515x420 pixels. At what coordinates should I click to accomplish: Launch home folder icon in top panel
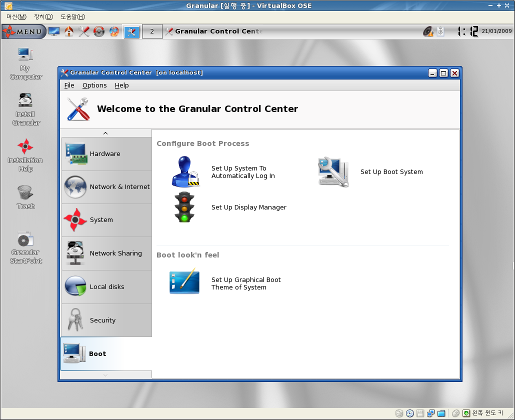tap(69, 31)
